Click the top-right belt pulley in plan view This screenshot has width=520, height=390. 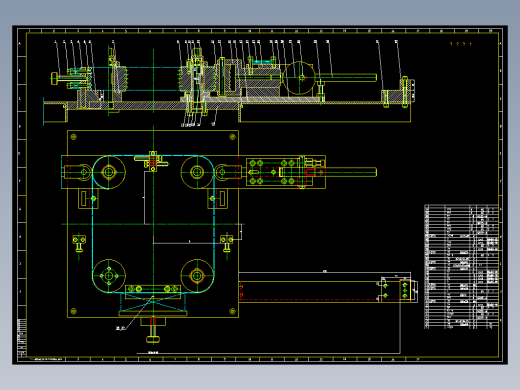coord(197,172)
